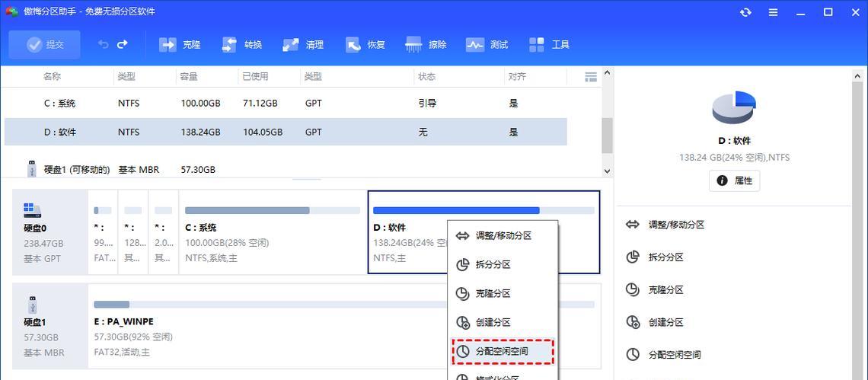
Task: Sort by 容量 column header
Action: click(x=190, y=76)
